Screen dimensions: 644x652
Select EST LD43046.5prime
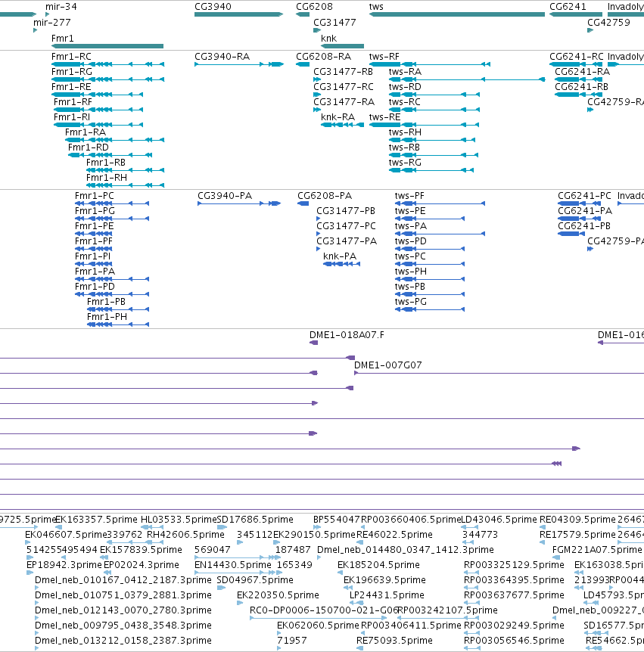click(x=470, y=527)
